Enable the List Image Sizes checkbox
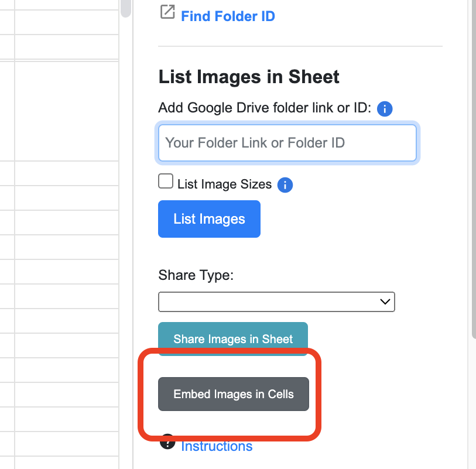Image resolution: width=476 pixels, height=469 pixels. [x=166, y=181]
